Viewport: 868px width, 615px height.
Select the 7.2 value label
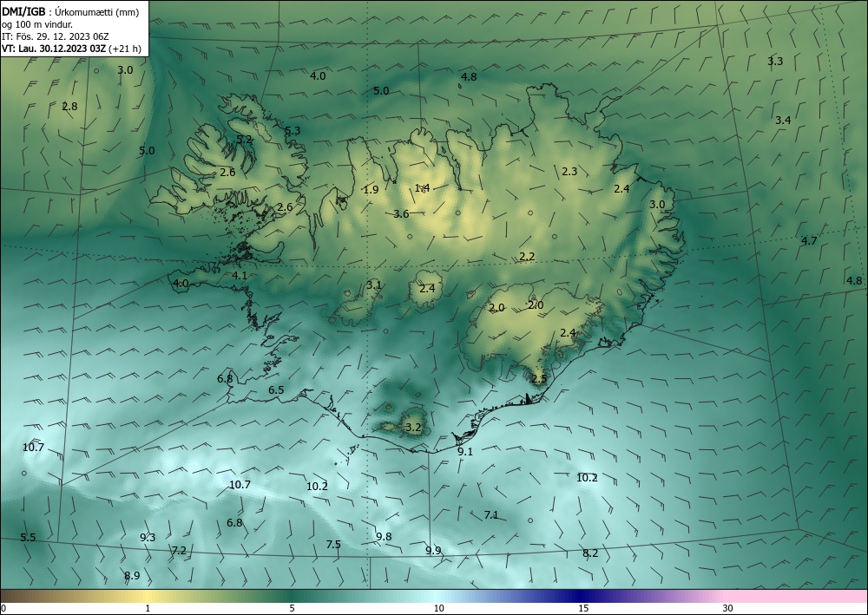tap(178, 550)
